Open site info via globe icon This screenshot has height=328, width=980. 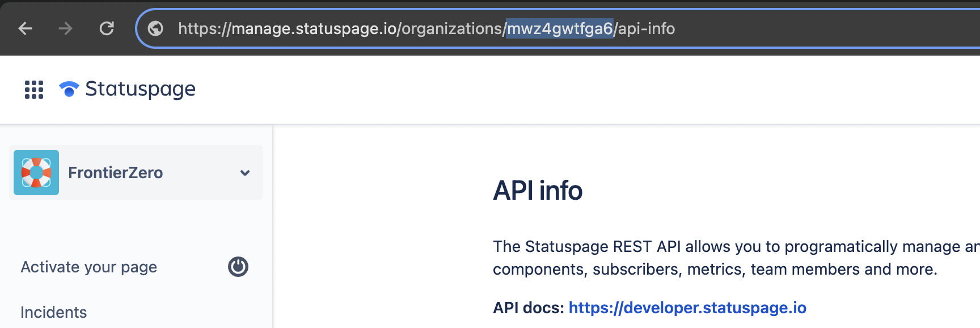[155, 28]
